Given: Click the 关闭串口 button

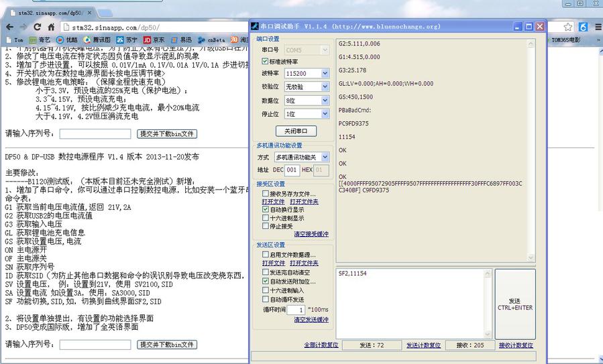Looking at the screenshot, I should click(296, 131).
